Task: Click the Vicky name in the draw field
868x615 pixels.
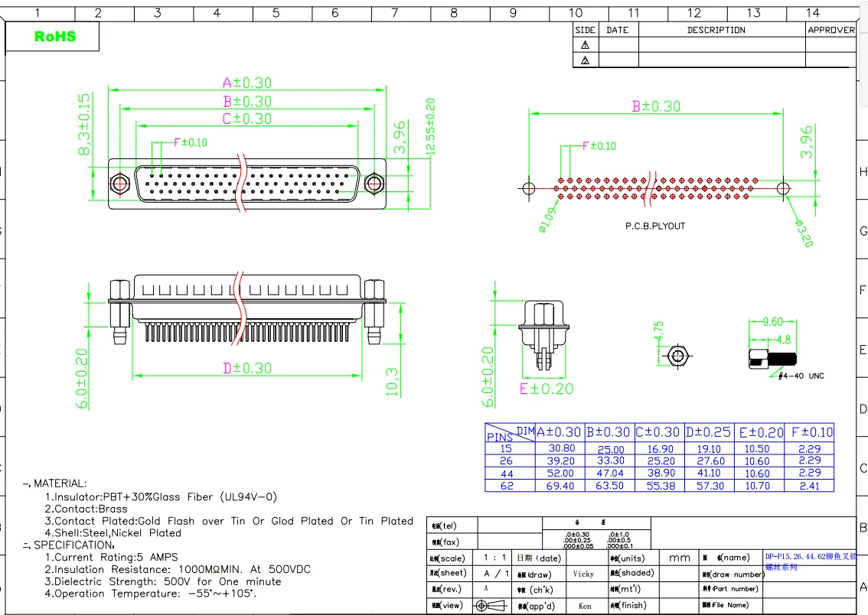Action: click(x=583, y=574)
